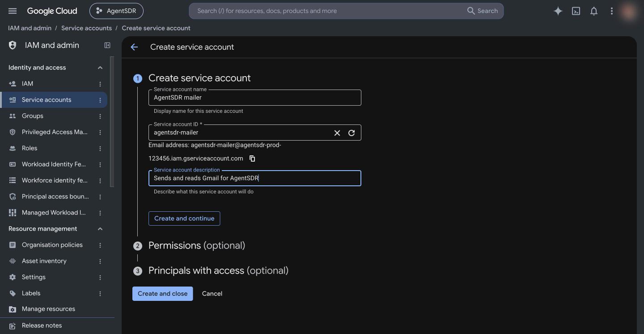Viewport: 644px width, 334px height.
Task: Expand Principals with access (optional) step
Action: [x=218, y=270]
